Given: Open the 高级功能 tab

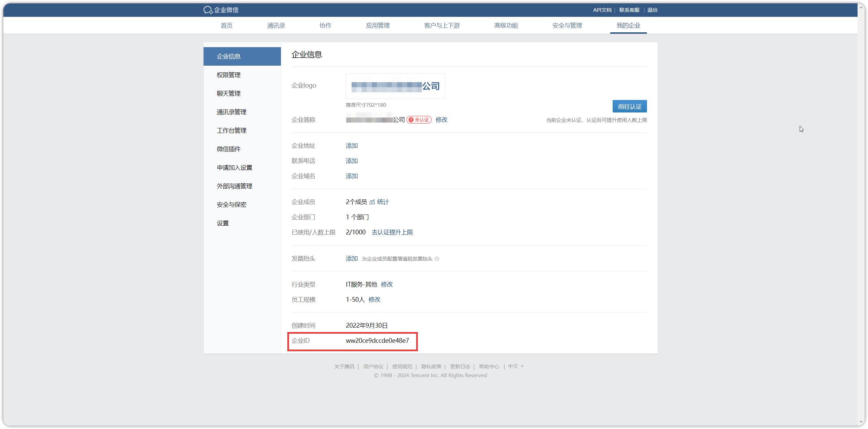Looking at the screenshot, I should pos(506,26).
